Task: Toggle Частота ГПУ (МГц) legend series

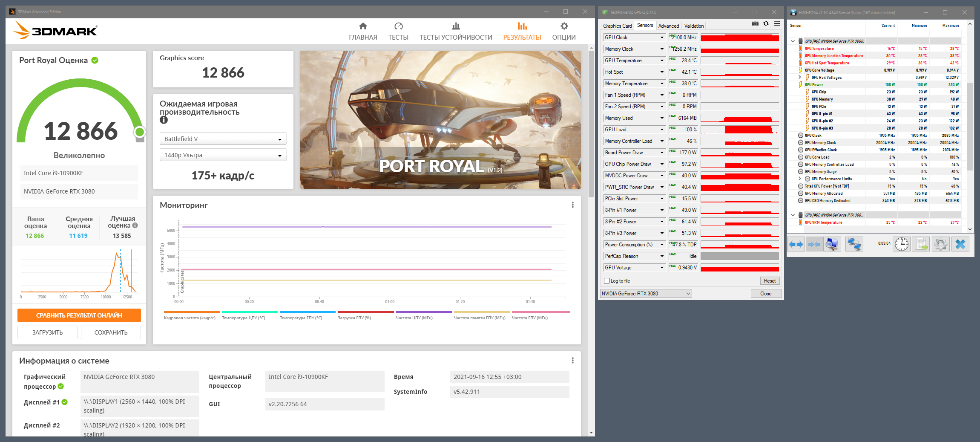Action: click(540, 315)
